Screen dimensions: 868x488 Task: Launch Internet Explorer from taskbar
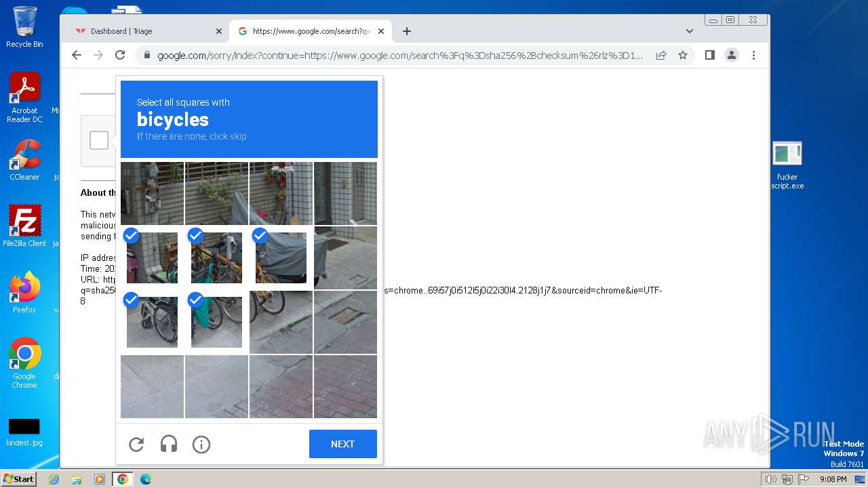click(x=54, y=479)
